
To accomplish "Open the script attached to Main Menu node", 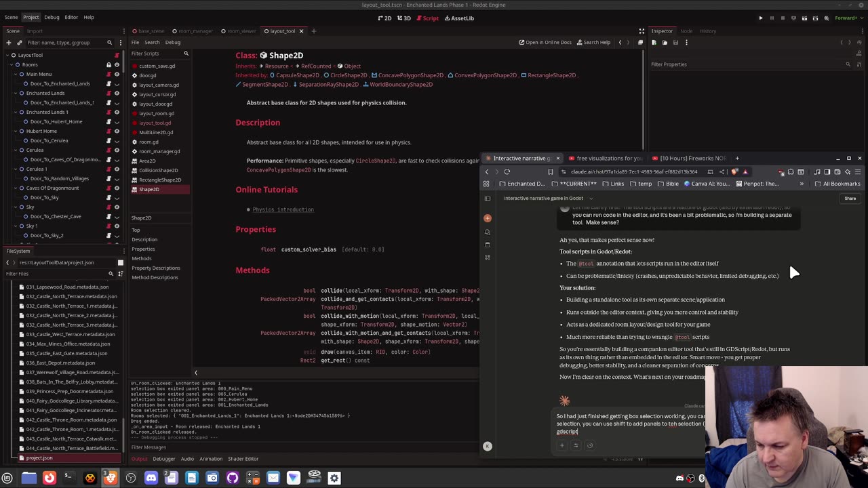I will (x=108, y=74).
